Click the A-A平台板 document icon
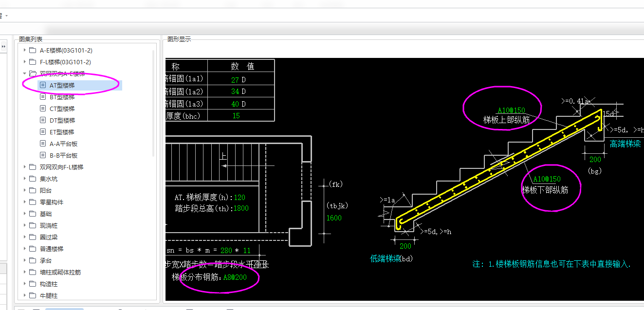This screenshot has width=644, height=310. [43, 144]
